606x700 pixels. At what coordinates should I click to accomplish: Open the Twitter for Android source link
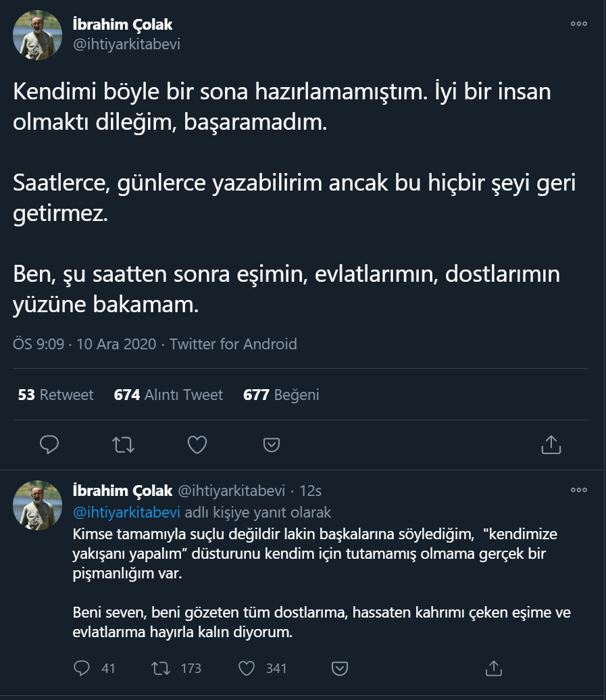pos(233,344)
